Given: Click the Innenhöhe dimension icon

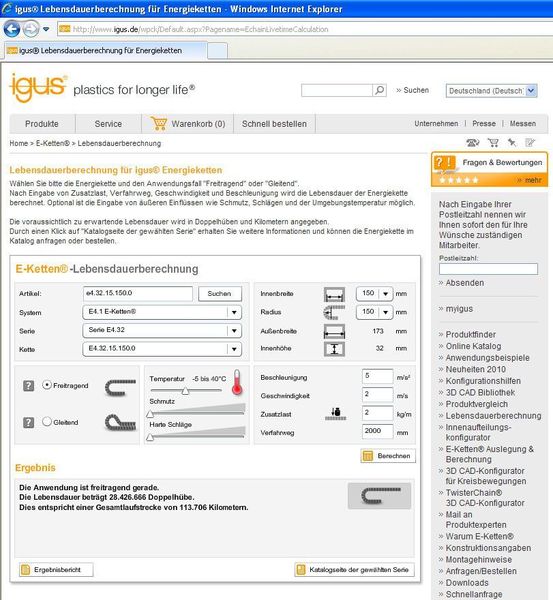Looking at the screenshot, I should click(334, 349).
